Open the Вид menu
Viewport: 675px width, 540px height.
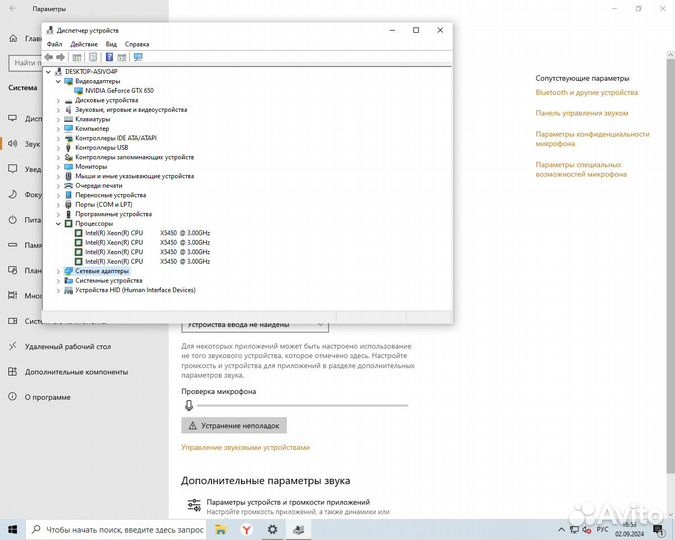[111, 44]
